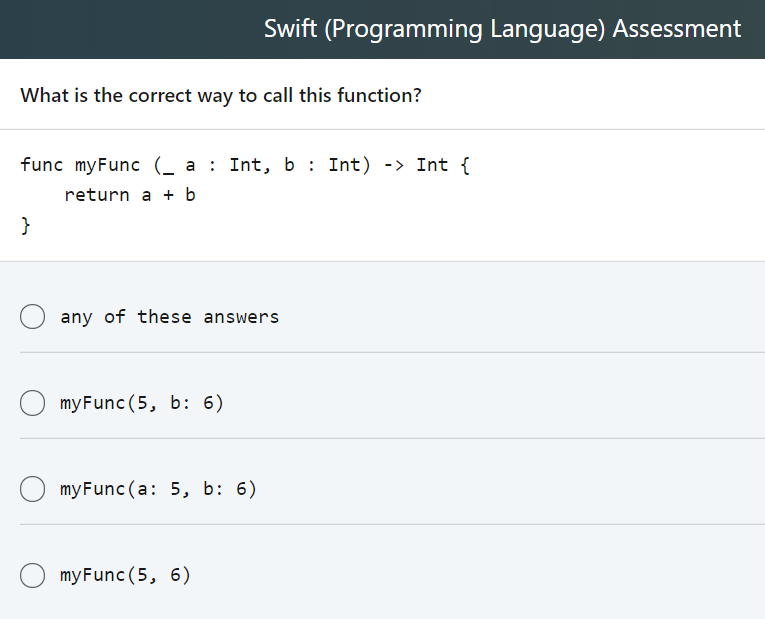Click the question text about calling the function
Screen dimensions: 765x619
tap(221, 95)
